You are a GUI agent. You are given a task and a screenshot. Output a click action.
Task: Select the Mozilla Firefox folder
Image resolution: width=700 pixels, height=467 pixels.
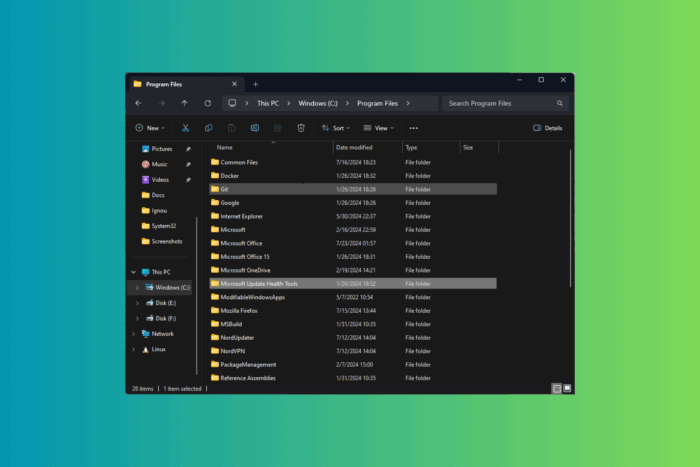coord(353,310)
